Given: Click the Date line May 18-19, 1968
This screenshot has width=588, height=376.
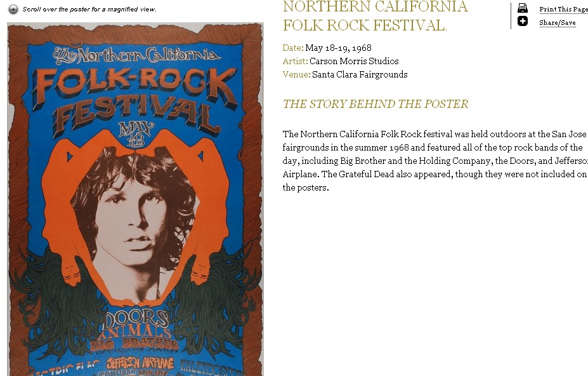Looking at the screenshot, I should [327, 48].
